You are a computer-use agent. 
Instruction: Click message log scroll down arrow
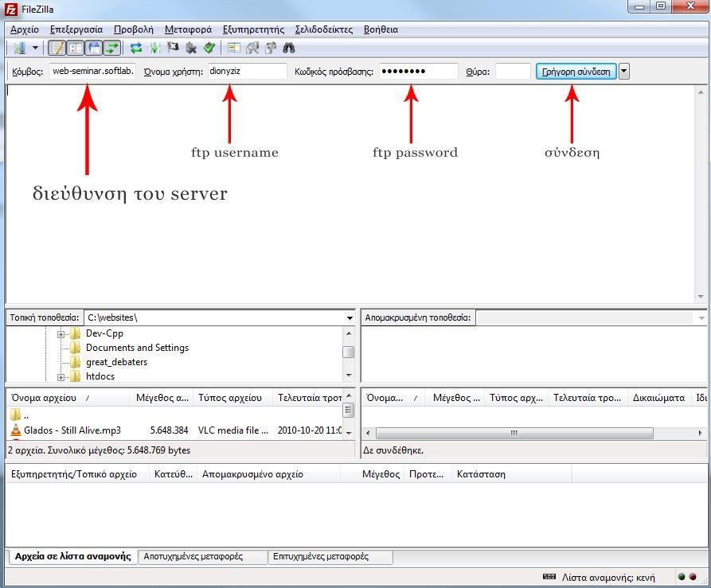(x=701, y=297)
